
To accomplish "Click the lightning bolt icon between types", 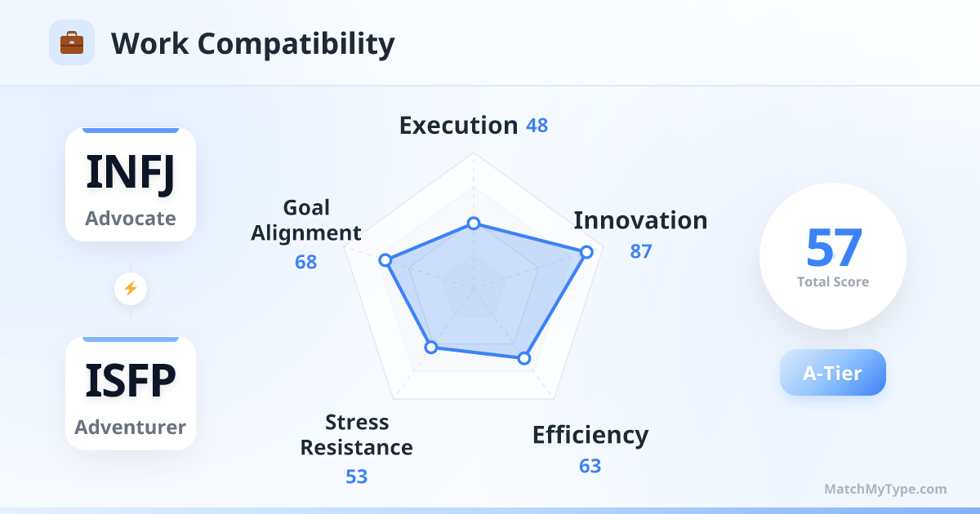I will [x=131, y=288].
